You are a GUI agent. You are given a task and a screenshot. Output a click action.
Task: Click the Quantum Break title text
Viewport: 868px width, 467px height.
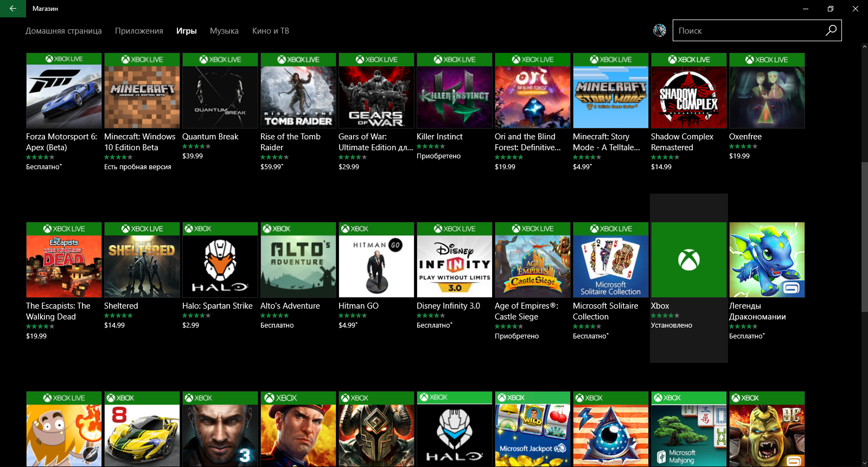click(210, 137)
